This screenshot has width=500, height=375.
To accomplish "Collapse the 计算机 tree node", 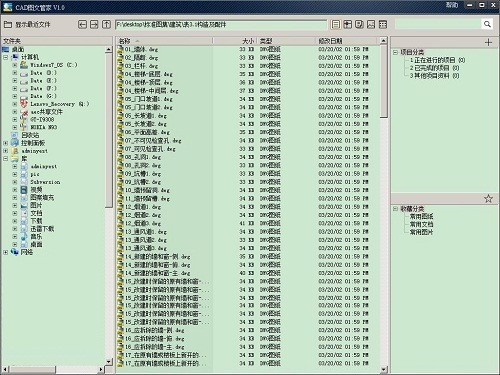I will pos(6,57).
